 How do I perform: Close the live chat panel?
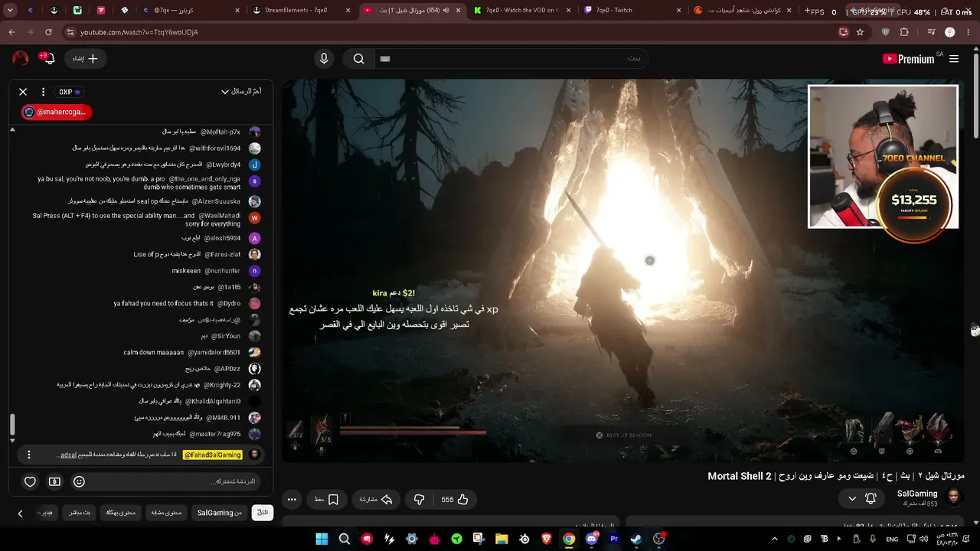23,92
